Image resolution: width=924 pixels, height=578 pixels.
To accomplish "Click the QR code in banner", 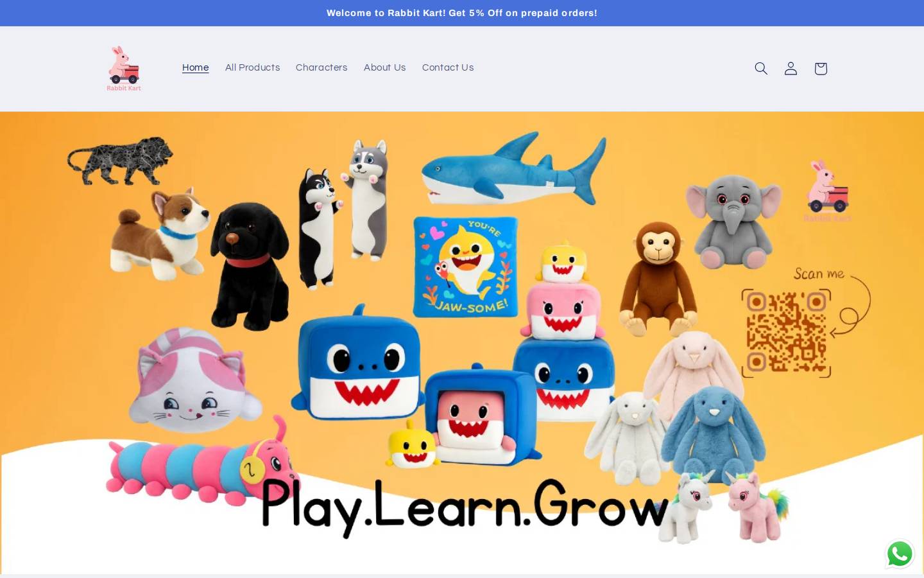I will tap(786, 333).
